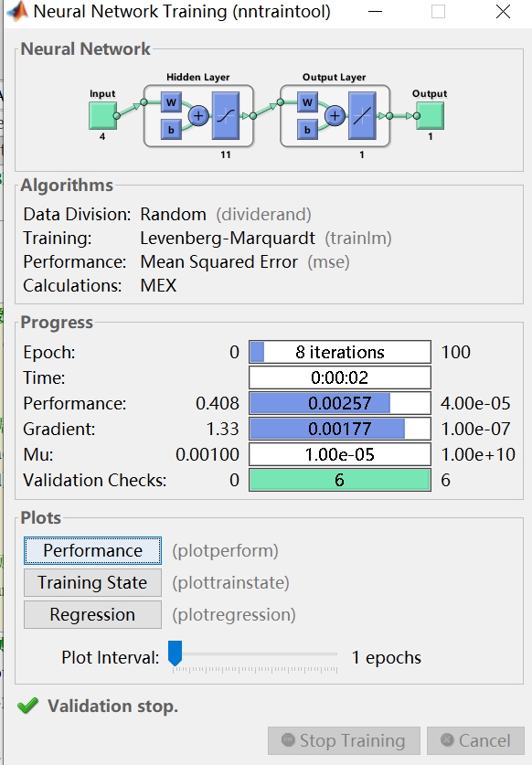
Task: Click the green Input block icon
Action: point(102,116)
